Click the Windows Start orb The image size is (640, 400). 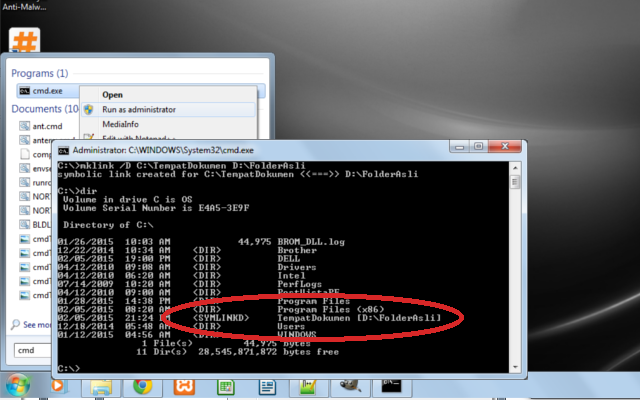pos(19,385)
